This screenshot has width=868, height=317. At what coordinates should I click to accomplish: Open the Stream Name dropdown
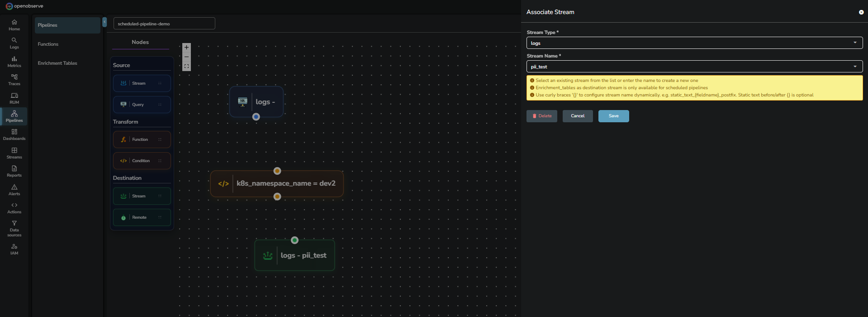point(694,67)
